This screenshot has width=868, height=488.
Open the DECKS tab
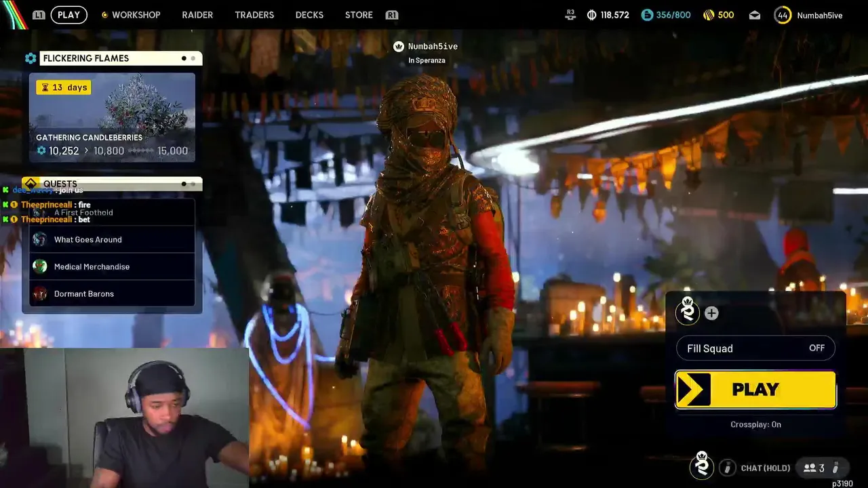pos(309,15)
